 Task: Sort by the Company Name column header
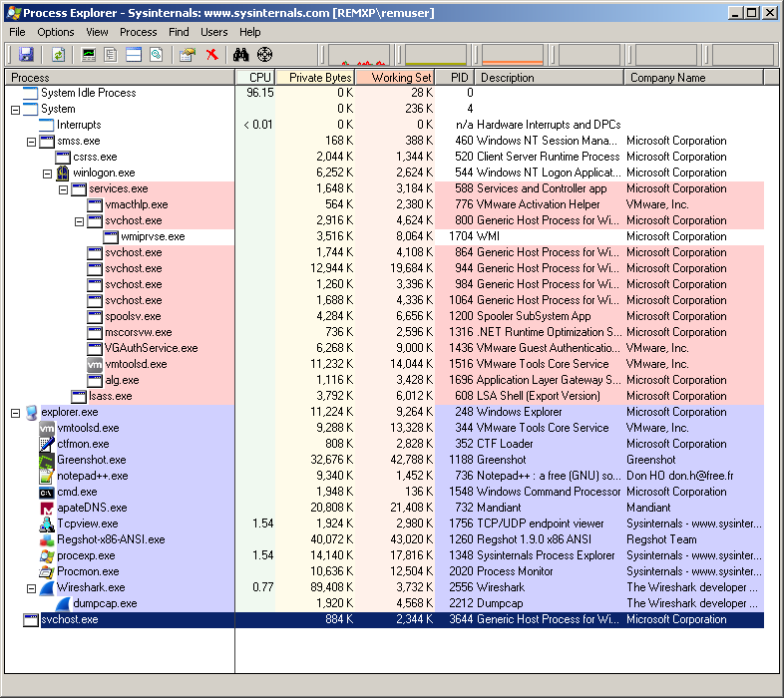click(x=693, y=78)
